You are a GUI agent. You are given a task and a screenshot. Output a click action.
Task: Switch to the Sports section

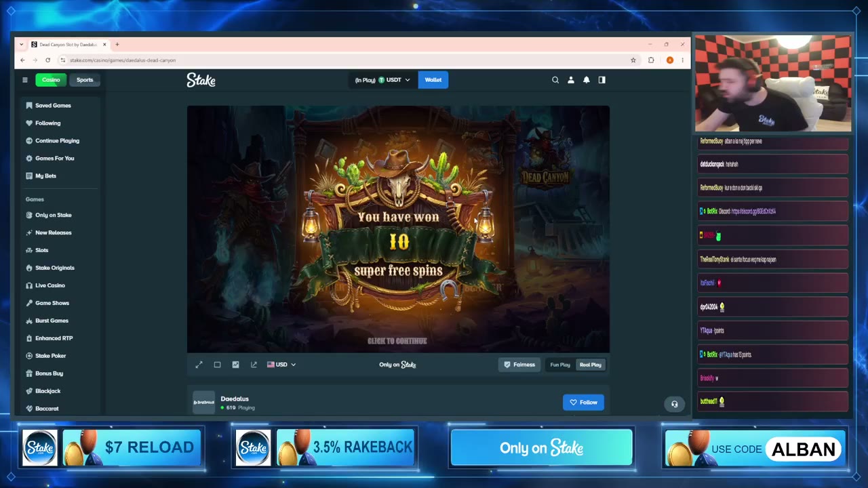tap(85, 80)
